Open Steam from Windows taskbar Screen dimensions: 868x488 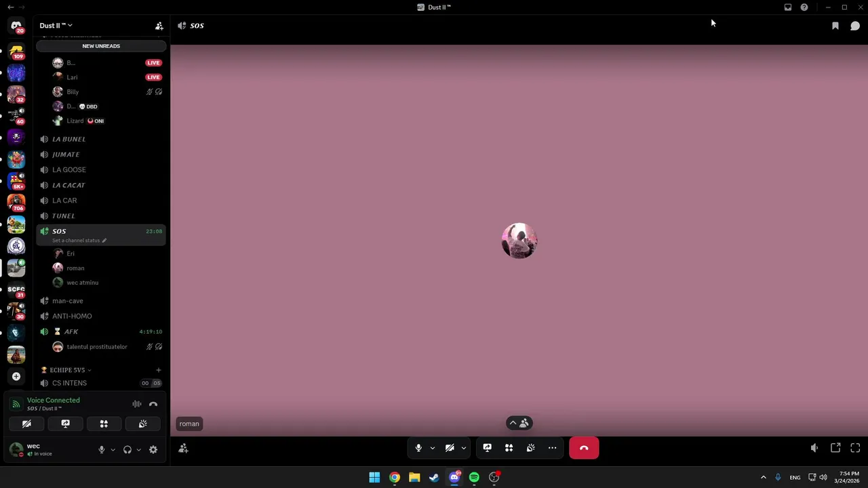click(434, 477)
